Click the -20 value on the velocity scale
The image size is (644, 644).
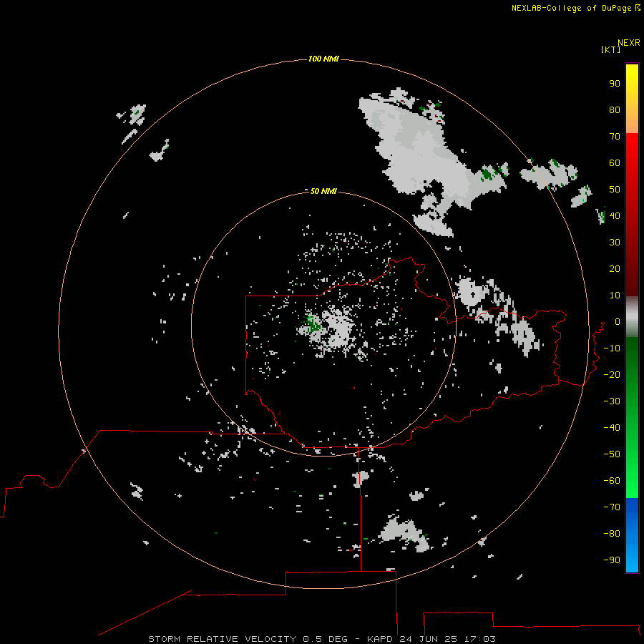point(612,374)
